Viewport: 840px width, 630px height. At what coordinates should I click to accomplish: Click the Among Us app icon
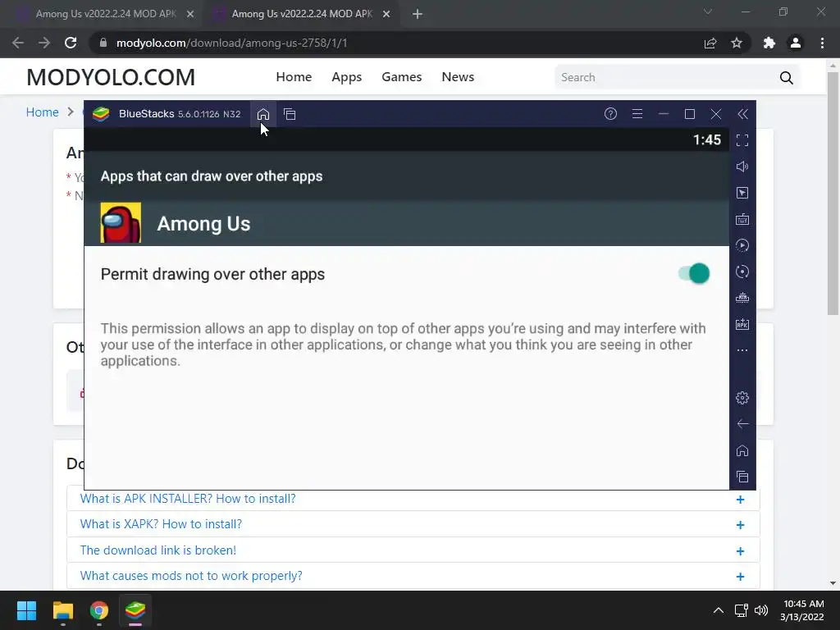(121, 223)
